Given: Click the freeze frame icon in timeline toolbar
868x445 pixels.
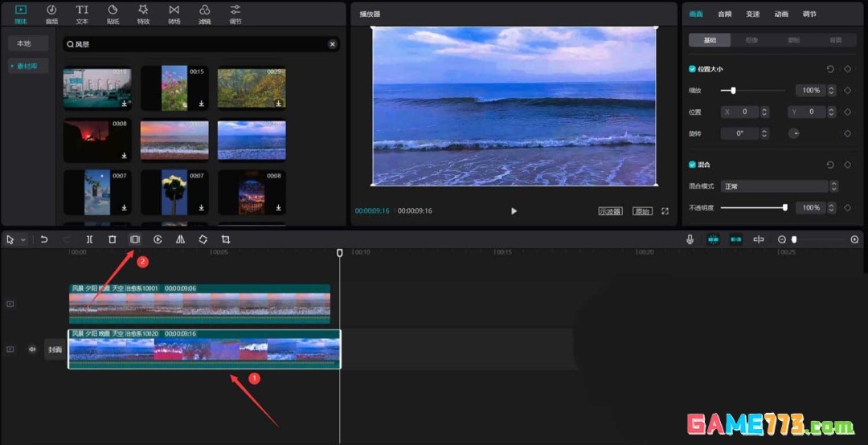Looking at the screenshot, I should (135, 239).
